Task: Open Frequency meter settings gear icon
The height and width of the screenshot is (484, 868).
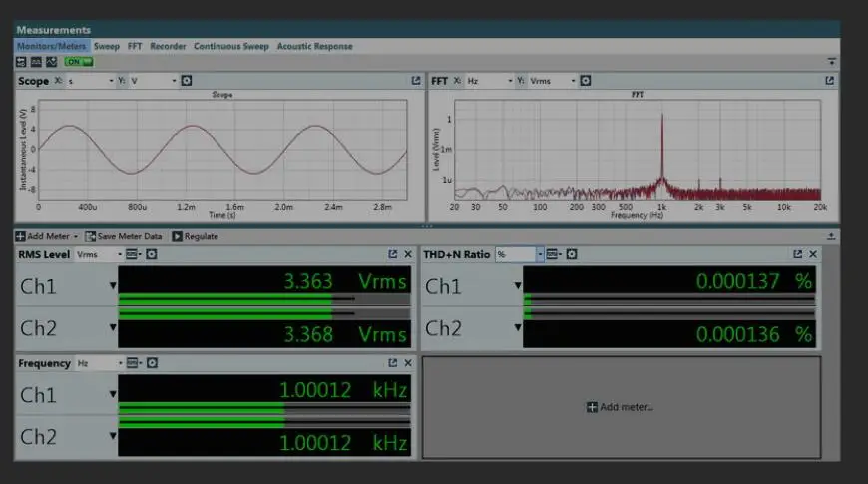Action: 152,363
